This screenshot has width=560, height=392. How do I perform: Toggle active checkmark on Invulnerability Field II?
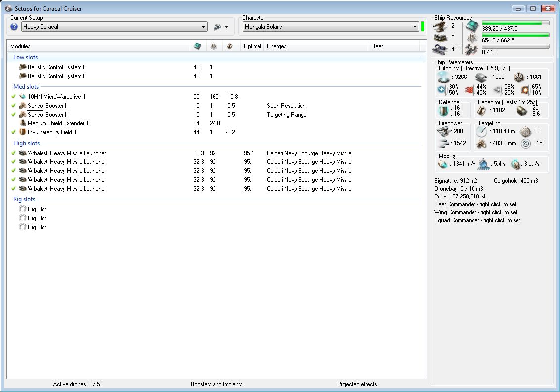[x=14, y=132]
